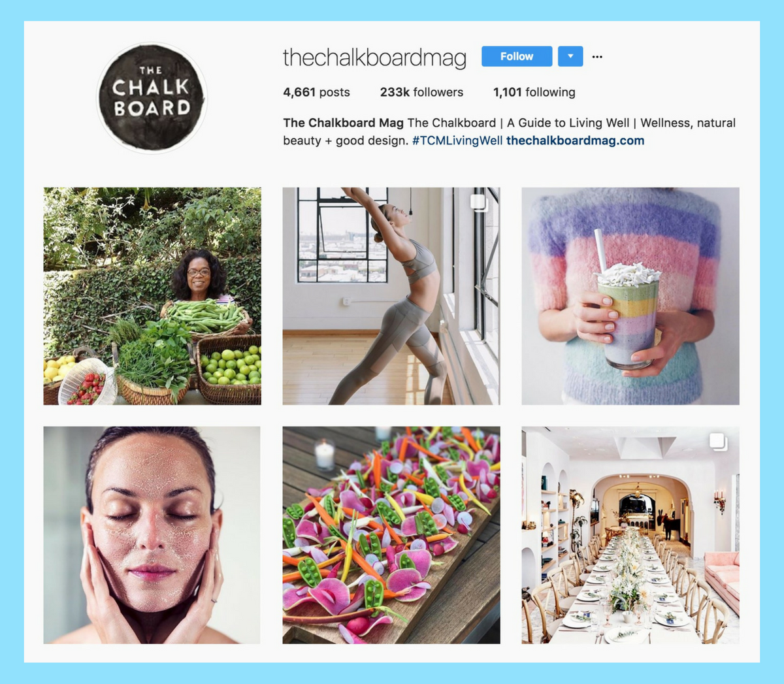784x684 pixels.
Task: Open the three-dot options menu
Action: tap(597, 57)
